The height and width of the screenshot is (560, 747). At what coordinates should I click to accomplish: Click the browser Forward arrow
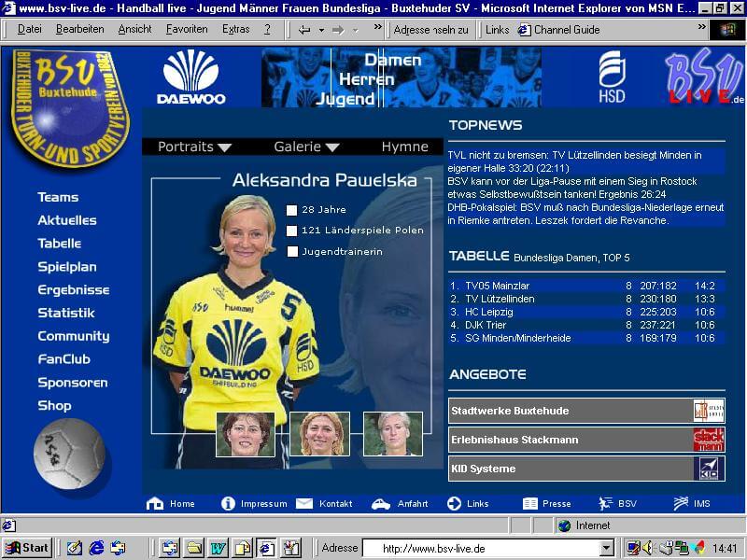[338, 30]
